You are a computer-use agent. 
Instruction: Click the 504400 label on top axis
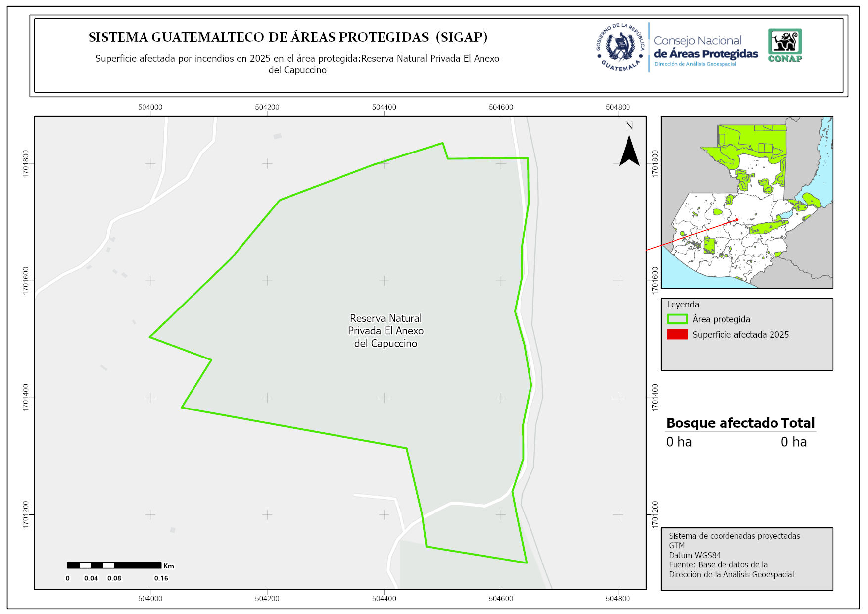[x=384, y=107]
